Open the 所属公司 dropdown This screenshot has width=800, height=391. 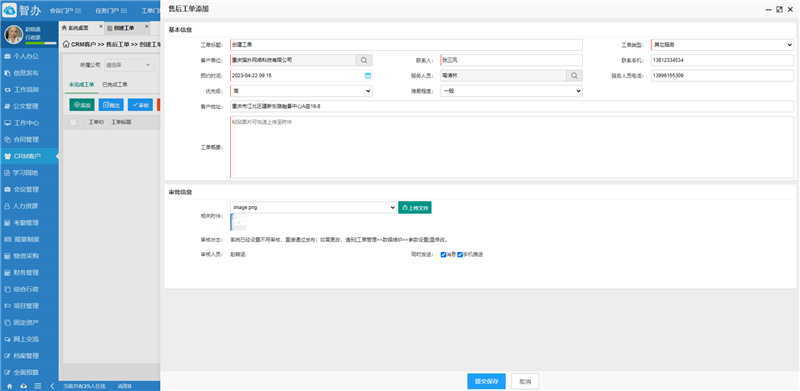tap(129, 65)
